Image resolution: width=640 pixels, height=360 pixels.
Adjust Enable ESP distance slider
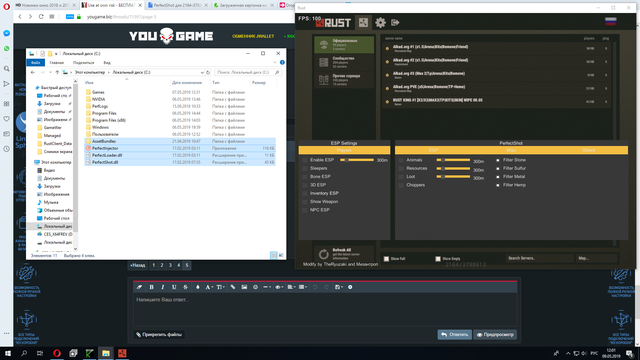357,160
